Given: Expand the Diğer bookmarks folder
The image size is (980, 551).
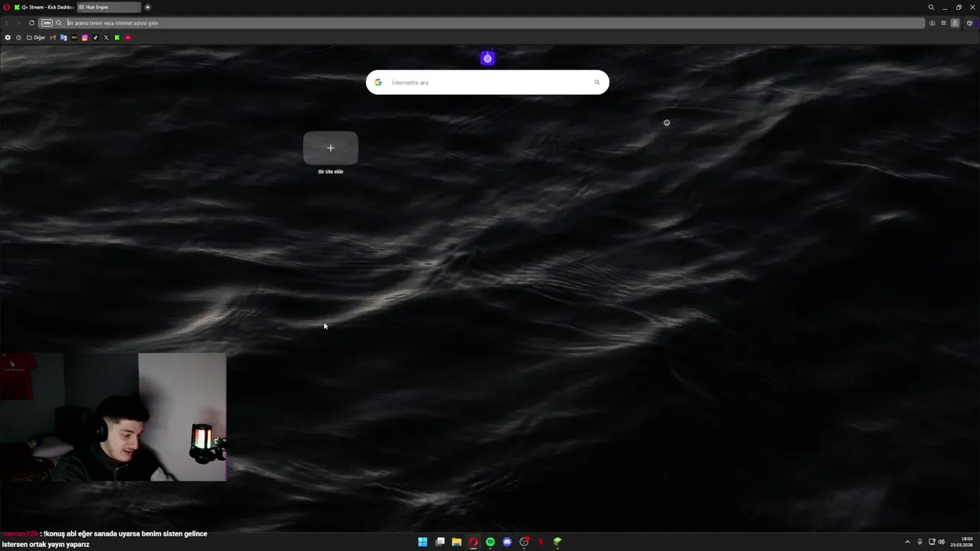Looking at the screenshot, I should pos(36,37).
